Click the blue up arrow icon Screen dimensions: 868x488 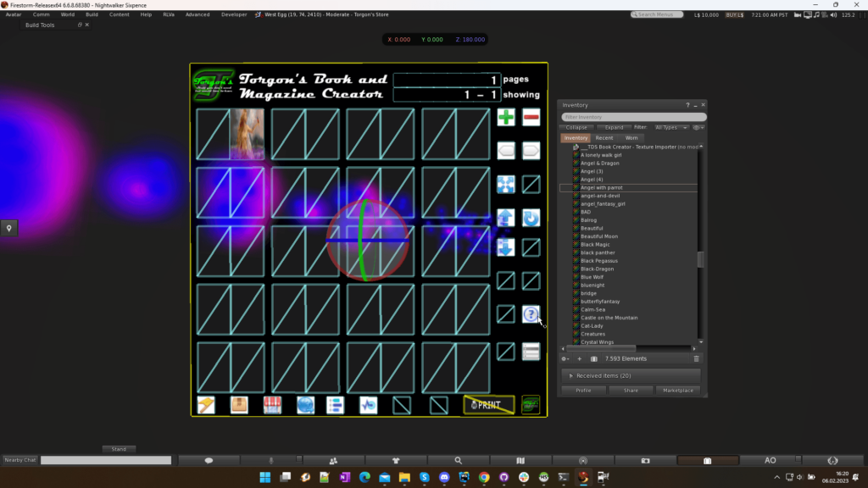click(506, 218)
